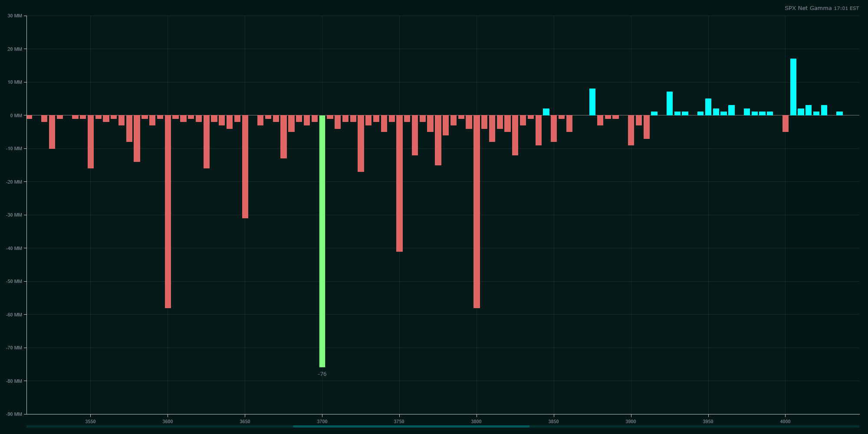This screenshot has height=434, width=868.
Task: Select the tallest cyan bar near strike 4005
Action: [x=793, y=87]
